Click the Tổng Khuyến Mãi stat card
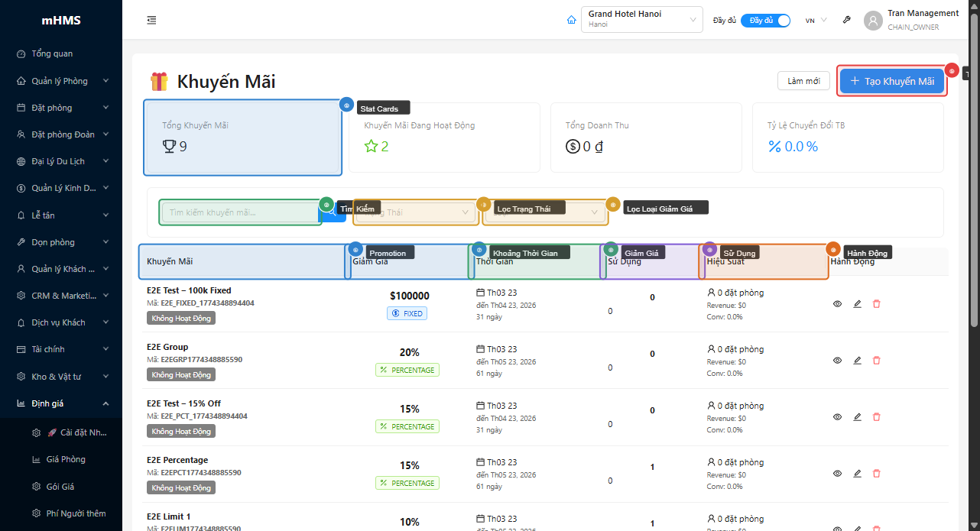 242,138
